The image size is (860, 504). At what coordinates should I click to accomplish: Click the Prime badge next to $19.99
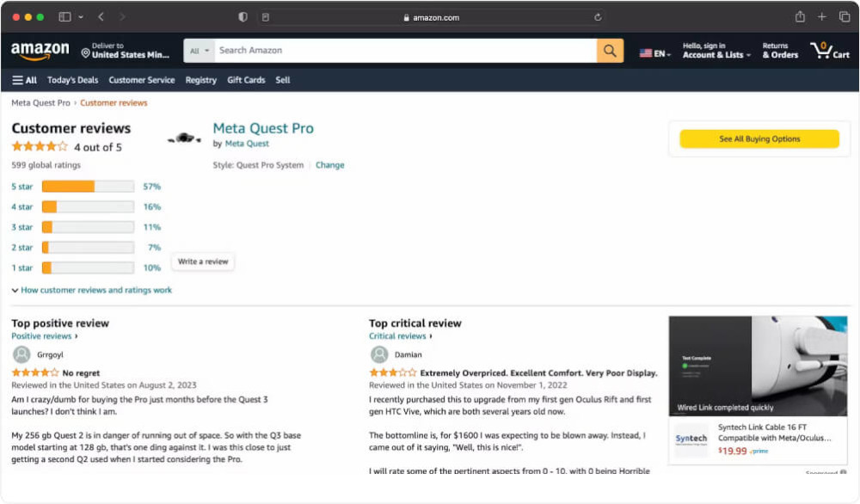click(760, 451)
